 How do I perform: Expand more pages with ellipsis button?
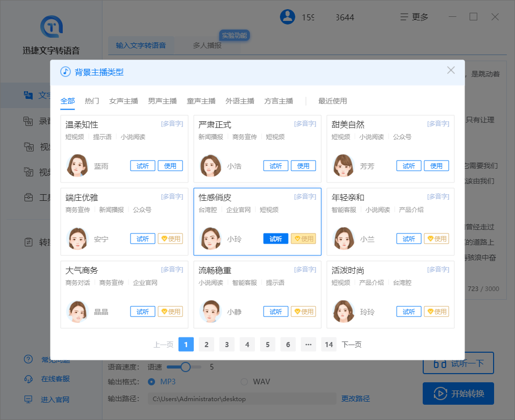pos(308,345)
